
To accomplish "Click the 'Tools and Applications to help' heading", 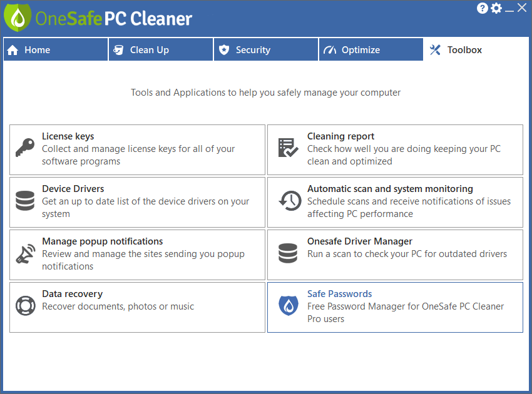I will tap(265, 93).
